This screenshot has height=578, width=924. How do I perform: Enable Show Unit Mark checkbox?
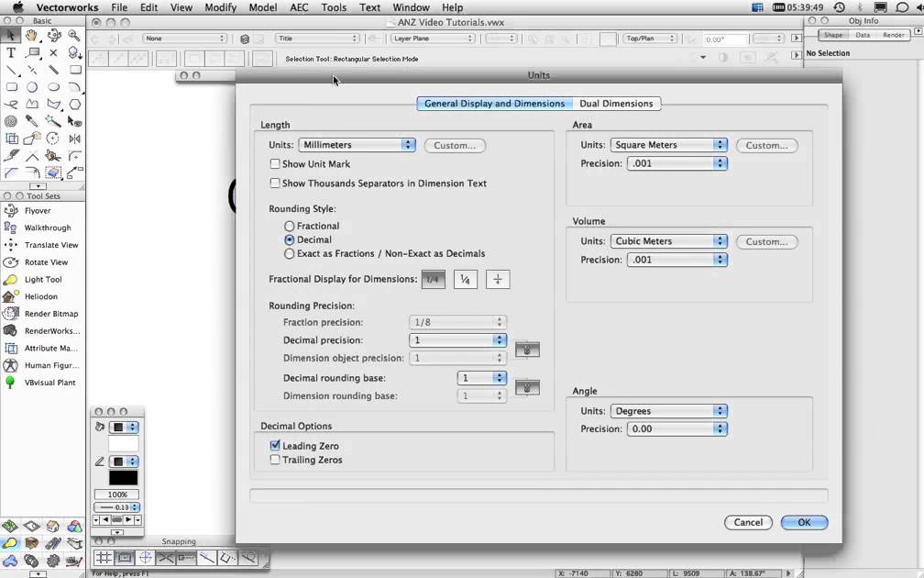point(275,164)
